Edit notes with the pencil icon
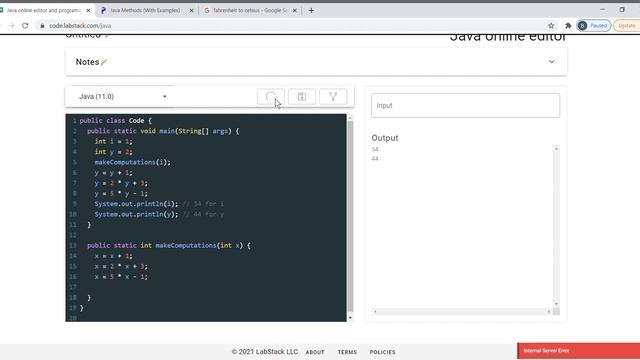This screenshot has height=360, width=640. pos(104,62)
